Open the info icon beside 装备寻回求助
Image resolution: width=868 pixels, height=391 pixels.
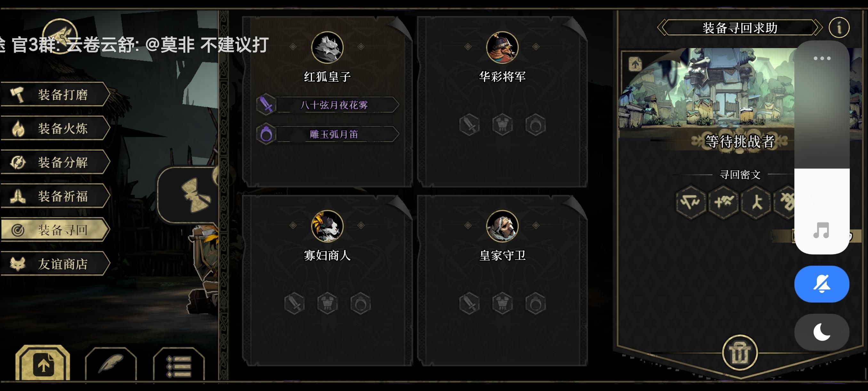pyautogui.click(x=839, y=27)
